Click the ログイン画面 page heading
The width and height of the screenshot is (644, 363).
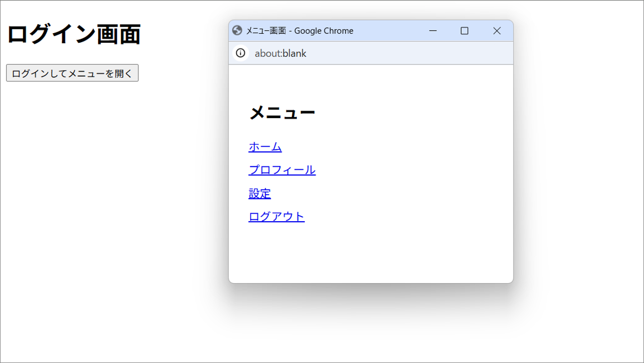click(x=73, y=34)
